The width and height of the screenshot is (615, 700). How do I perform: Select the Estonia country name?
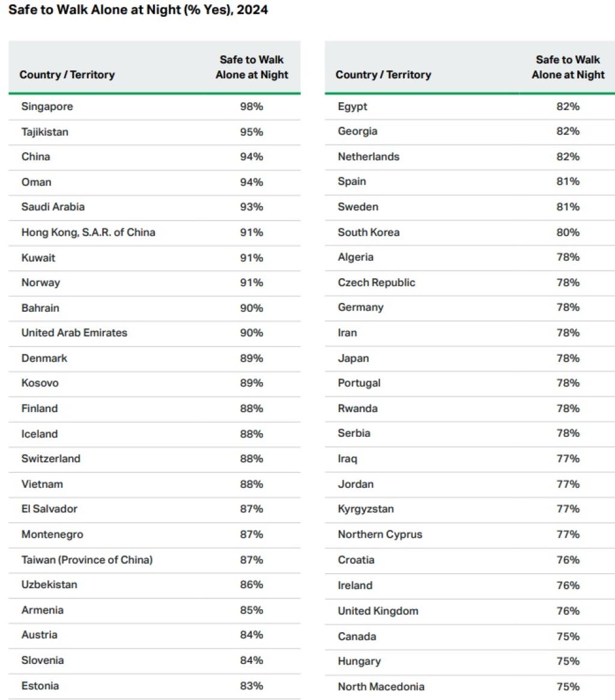click(40, 686)
